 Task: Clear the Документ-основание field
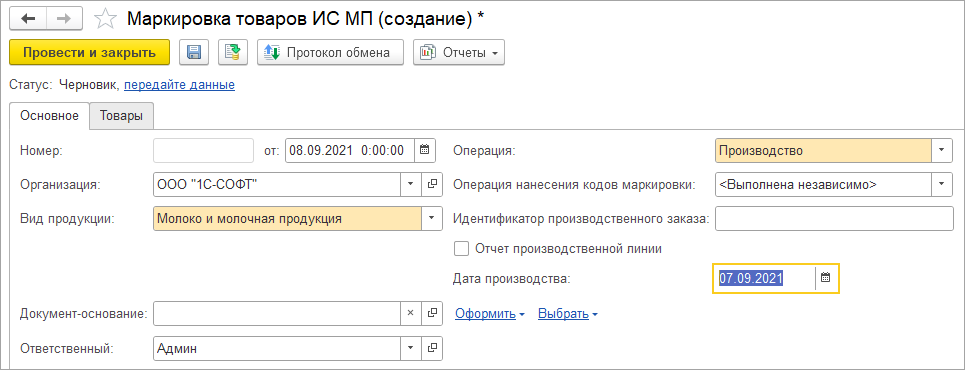pos(411,313)
